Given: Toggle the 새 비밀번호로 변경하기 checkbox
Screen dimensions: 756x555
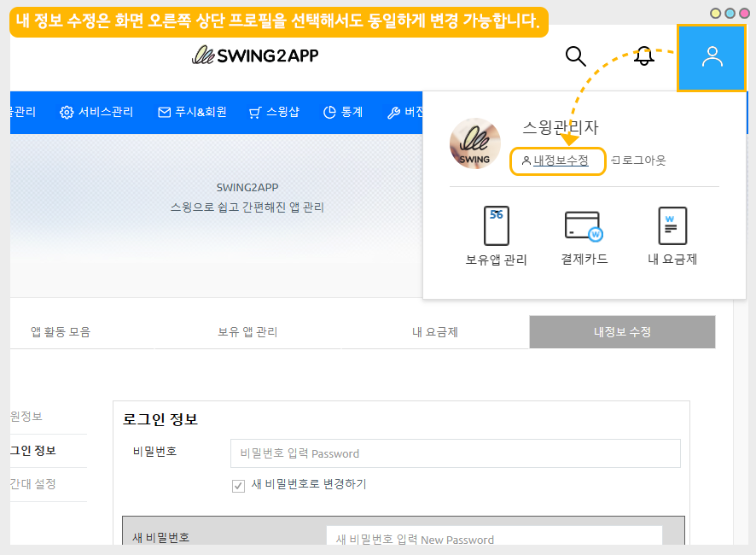Looking at the screenshot, I should coord(239,485).
